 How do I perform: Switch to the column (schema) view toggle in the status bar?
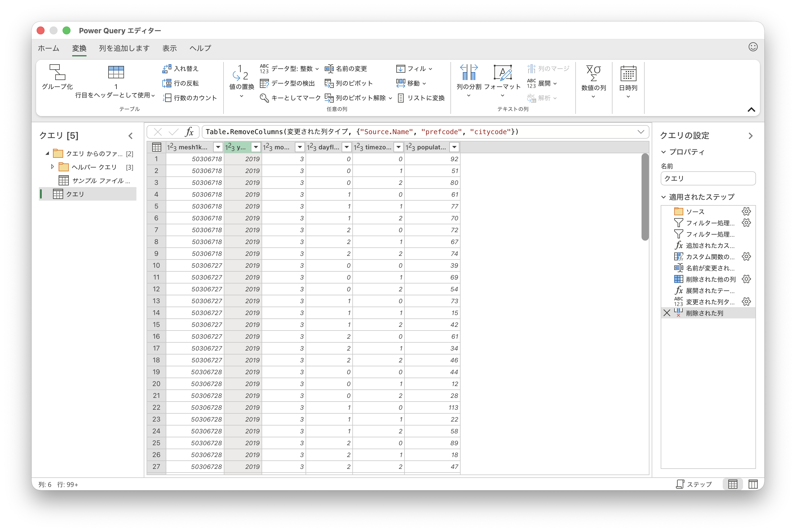point(753,484)
